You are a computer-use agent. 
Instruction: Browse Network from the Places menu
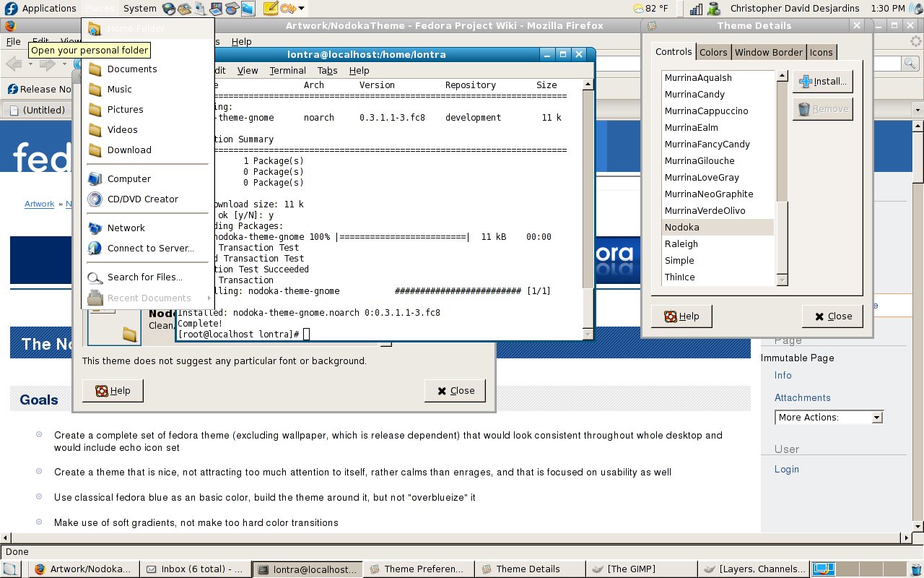pos(147,228)
